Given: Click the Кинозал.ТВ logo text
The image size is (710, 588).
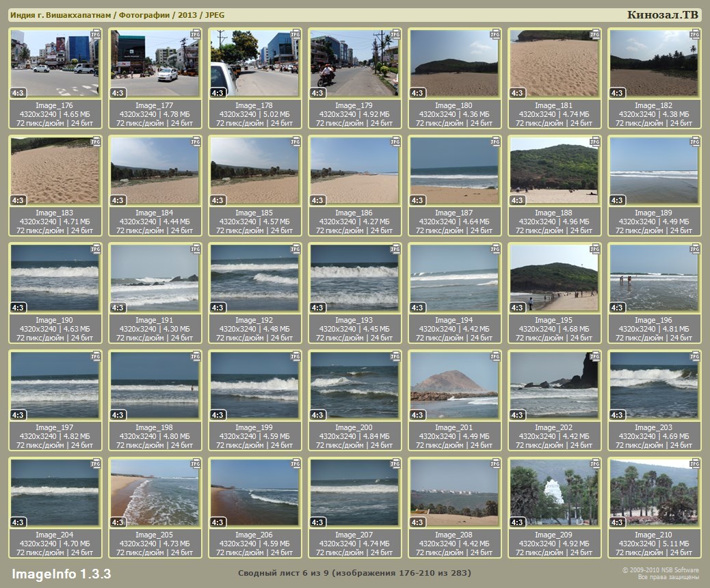Looking at the screenshot, I should click(x=661, y=15).
